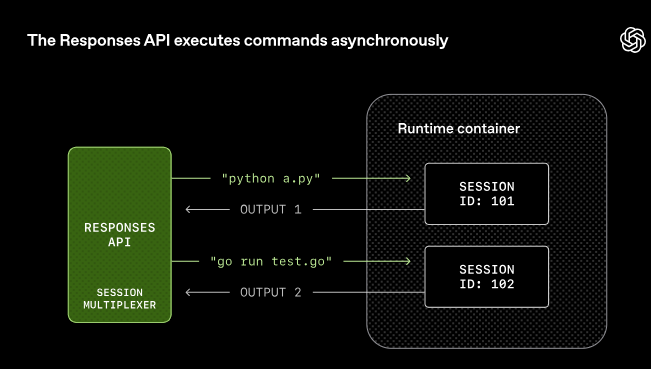
Task: Click the "Runtime container" label
Action: (459, 128)
